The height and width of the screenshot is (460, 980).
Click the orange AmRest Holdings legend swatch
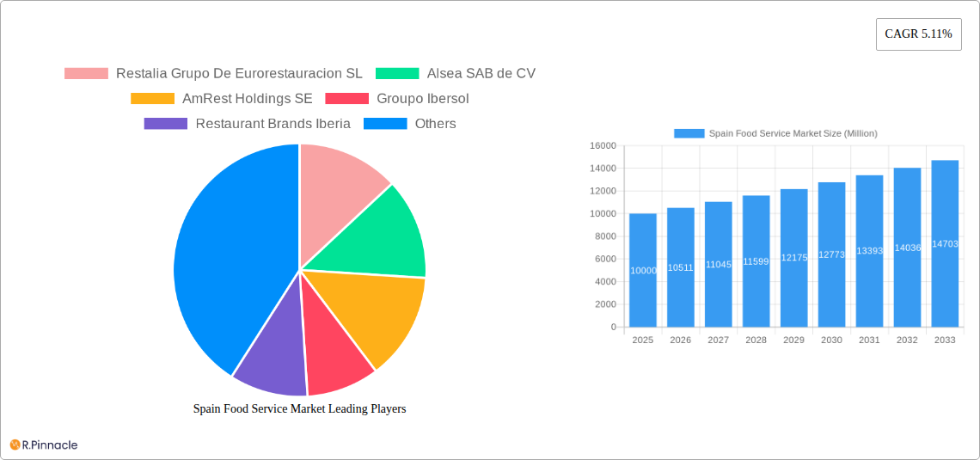pyautogui.click(x=152, y=98)
